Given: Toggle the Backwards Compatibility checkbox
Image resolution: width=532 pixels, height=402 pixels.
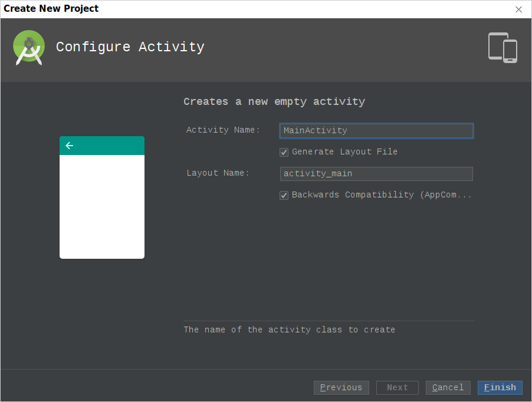Looking at the screenshot, I should coord(284,195).
